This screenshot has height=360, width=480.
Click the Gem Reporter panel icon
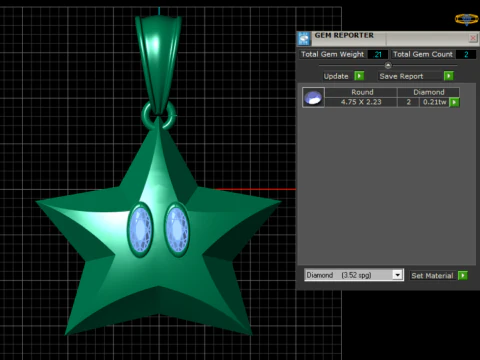point(304,39)
